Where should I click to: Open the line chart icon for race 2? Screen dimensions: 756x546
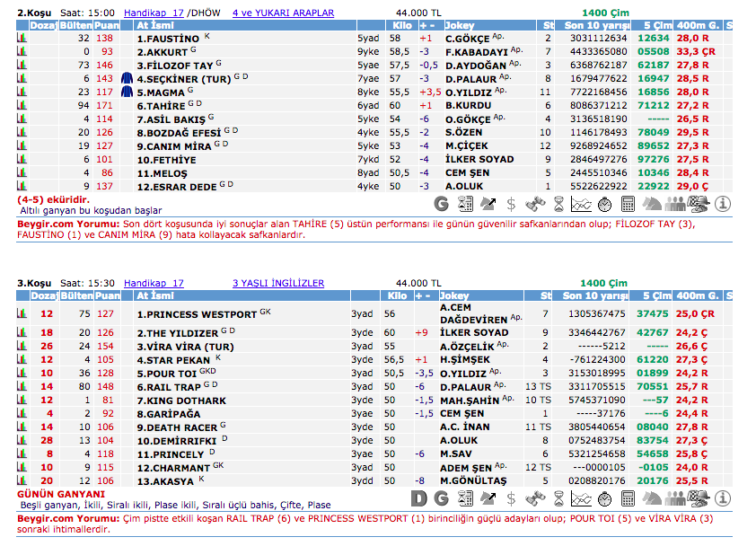[581, 204]
